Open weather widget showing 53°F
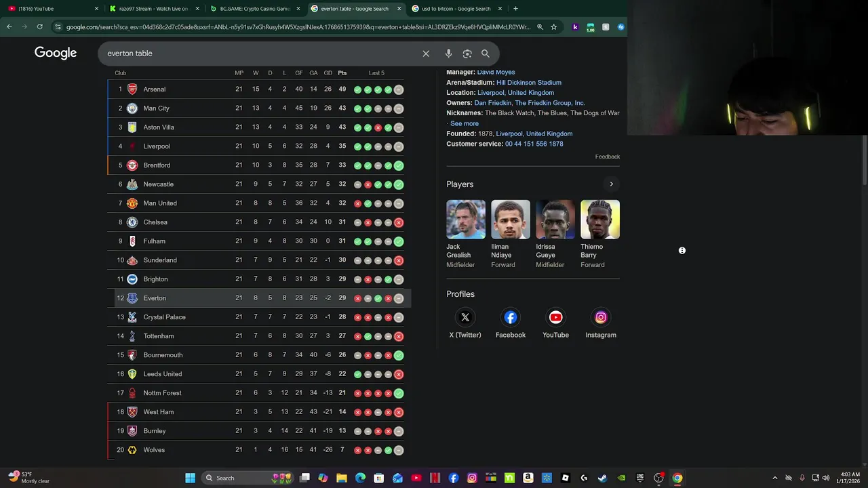This screenshot has height=488, width=868. point(28,478)
